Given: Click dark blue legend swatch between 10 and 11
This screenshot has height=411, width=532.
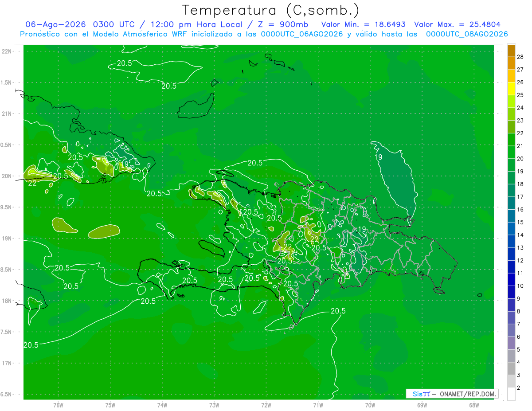Looking at the screenshot, I should pos(511,280).
